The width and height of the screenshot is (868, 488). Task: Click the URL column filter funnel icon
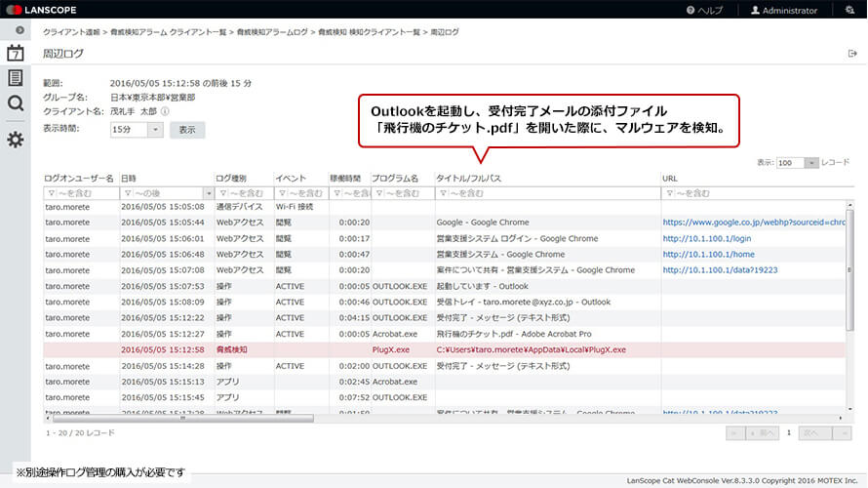669,193
